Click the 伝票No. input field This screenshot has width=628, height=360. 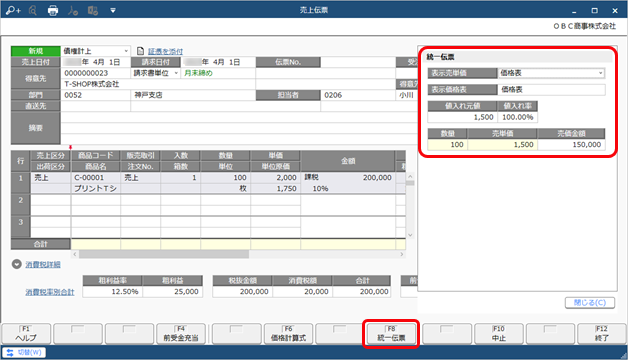358,62
